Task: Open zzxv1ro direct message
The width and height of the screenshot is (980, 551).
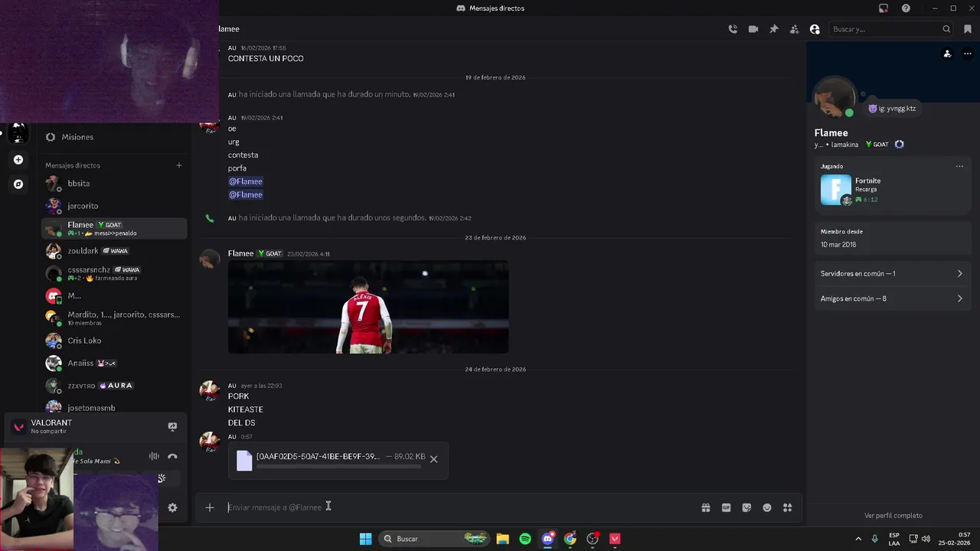Action: pos(115,386)
